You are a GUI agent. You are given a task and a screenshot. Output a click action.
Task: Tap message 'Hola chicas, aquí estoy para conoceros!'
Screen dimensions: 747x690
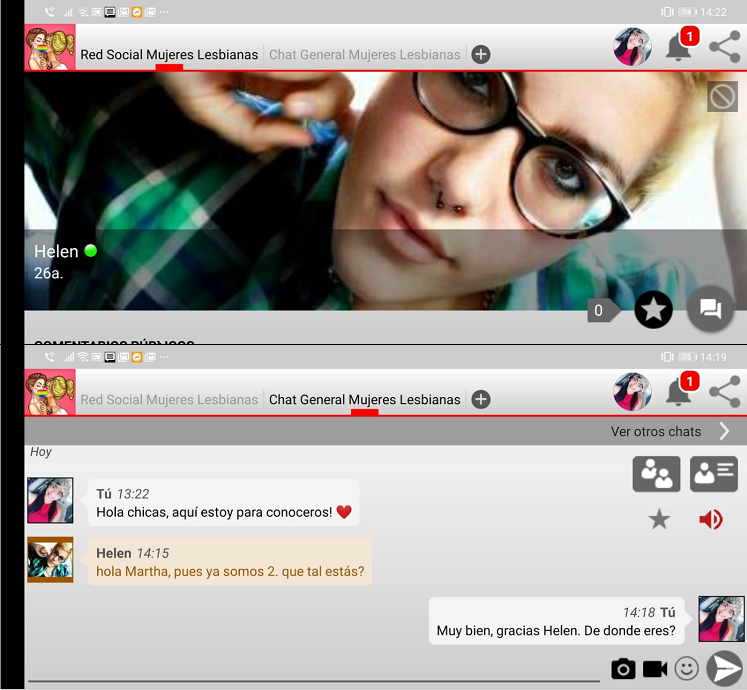[x=223, y=502]
